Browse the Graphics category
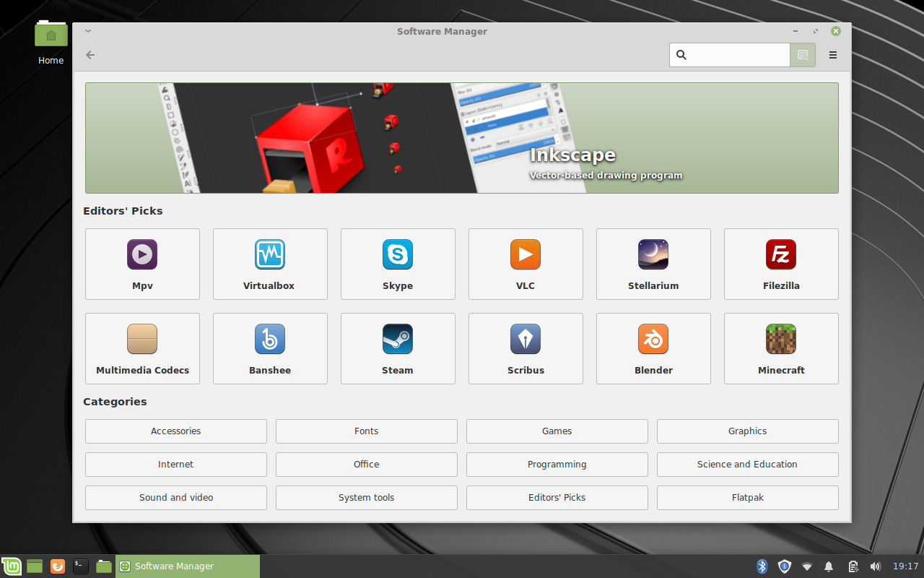924x578 pixels. (747, 431)
